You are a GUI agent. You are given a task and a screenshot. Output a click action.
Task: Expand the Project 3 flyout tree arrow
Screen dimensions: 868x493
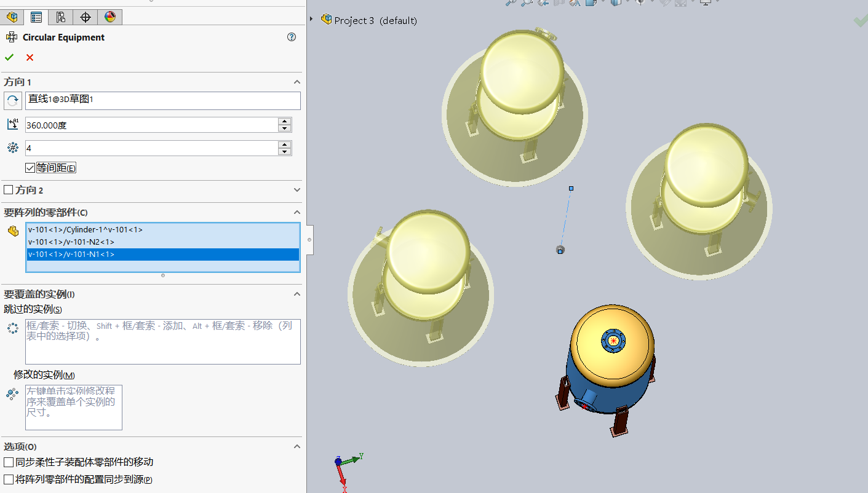[311, 20]
